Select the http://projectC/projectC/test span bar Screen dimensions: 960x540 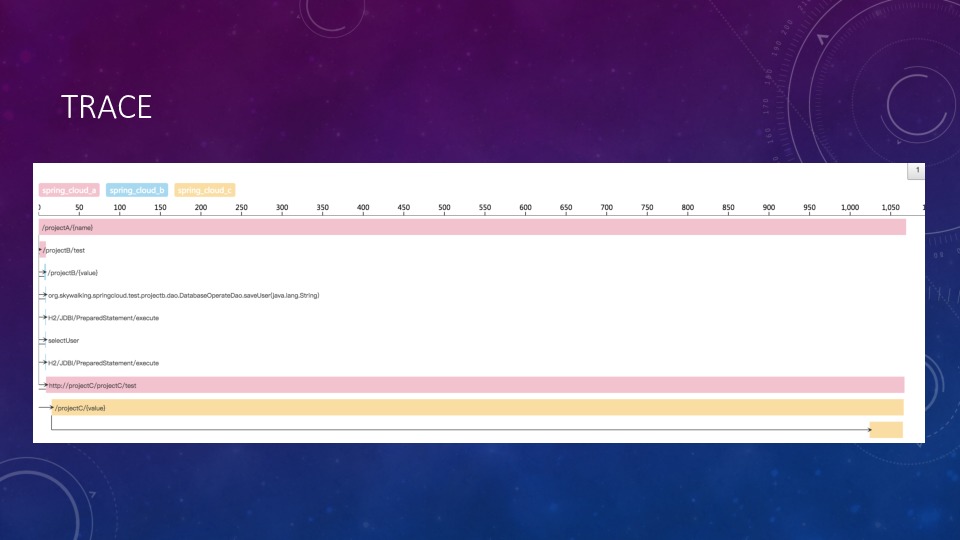pyautogui.click(x=475, y=385)
